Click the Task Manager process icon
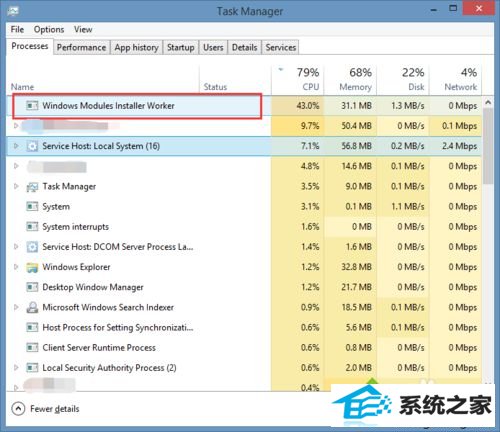The image size is (500, 432). point(32,187)
